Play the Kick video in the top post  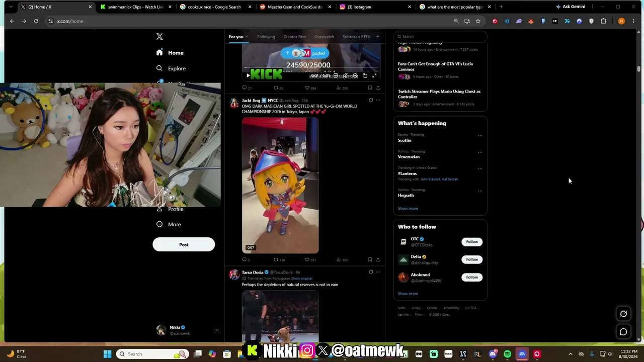tap(248, 75)
